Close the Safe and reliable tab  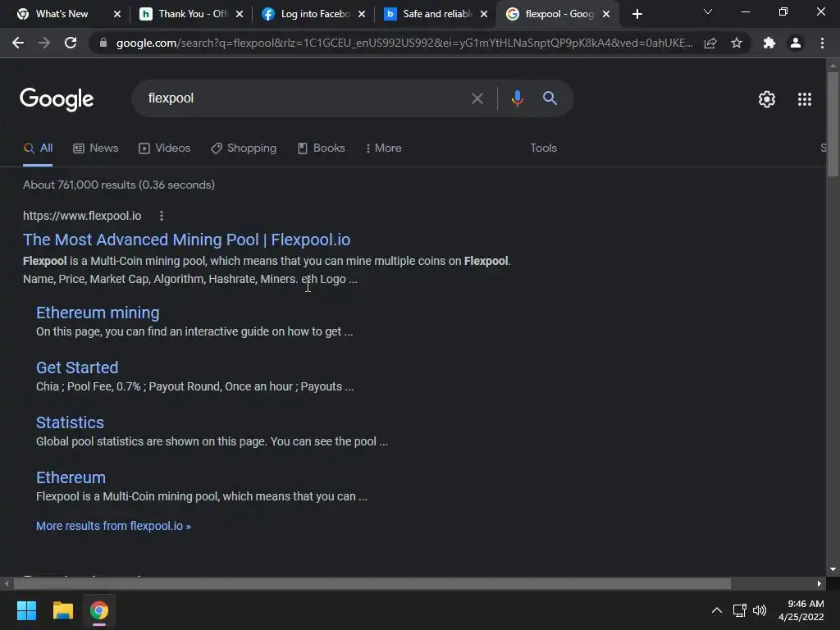pyautogui.click(x=484, y=14)
